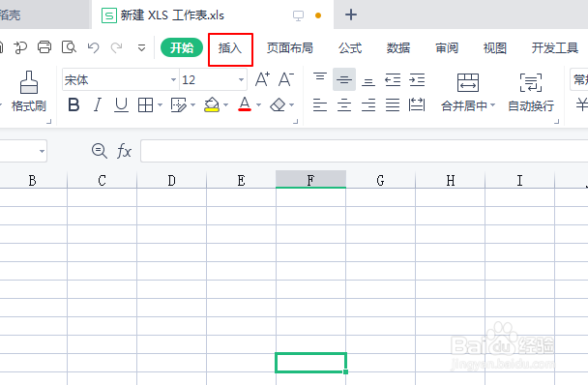Open alignment settings dialog launcher
The image size is (588, 385).
[556, 121]
